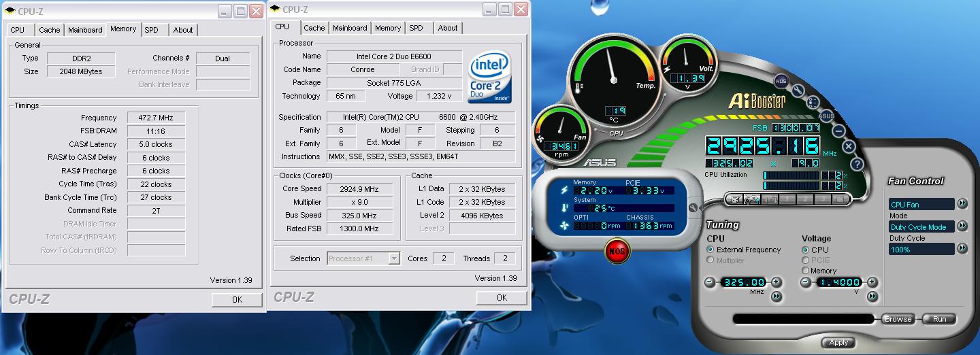The width and height of the screenshot is (980, 355).
Task: Open Mainboard tab in right CPU-Z window
Action: click(350, 28)
